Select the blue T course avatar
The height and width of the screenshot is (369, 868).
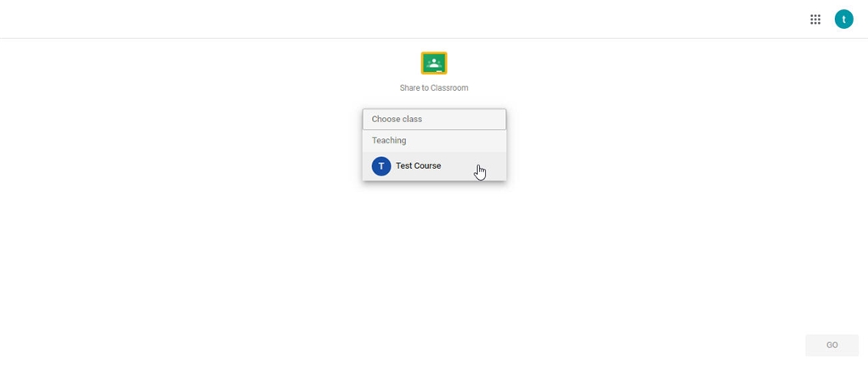(381, 166)
